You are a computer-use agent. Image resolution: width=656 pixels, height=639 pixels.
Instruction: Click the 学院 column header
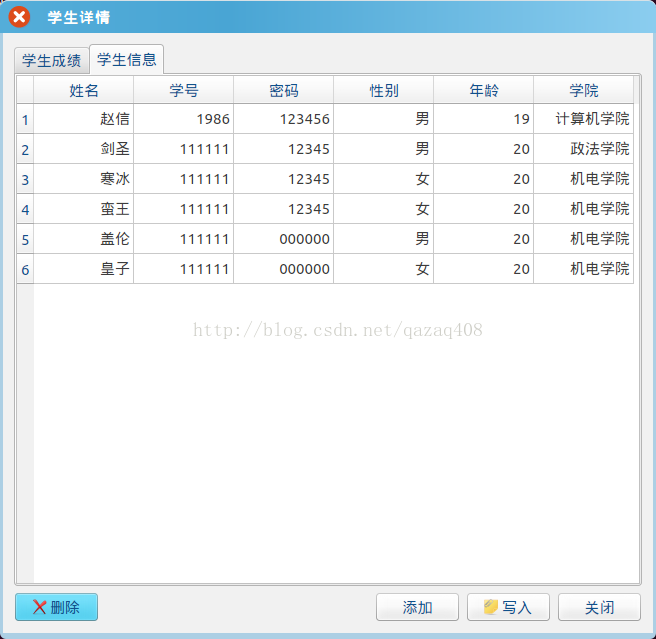(583, 90)
